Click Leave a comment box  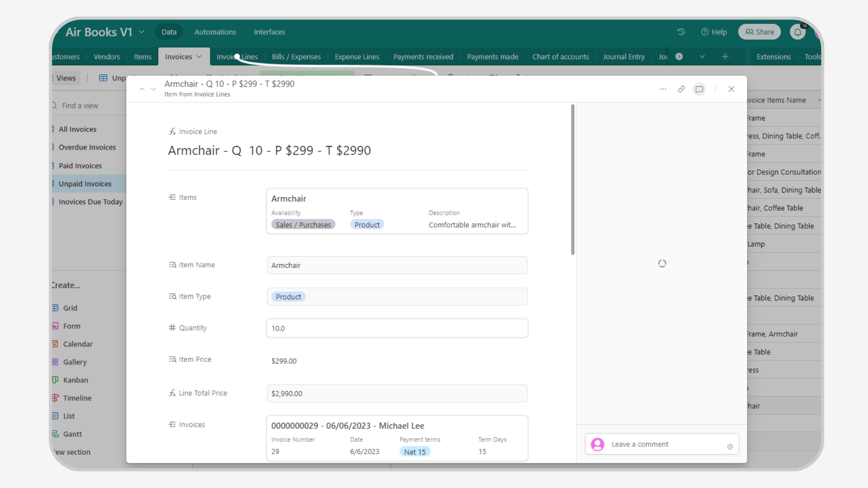662,444
